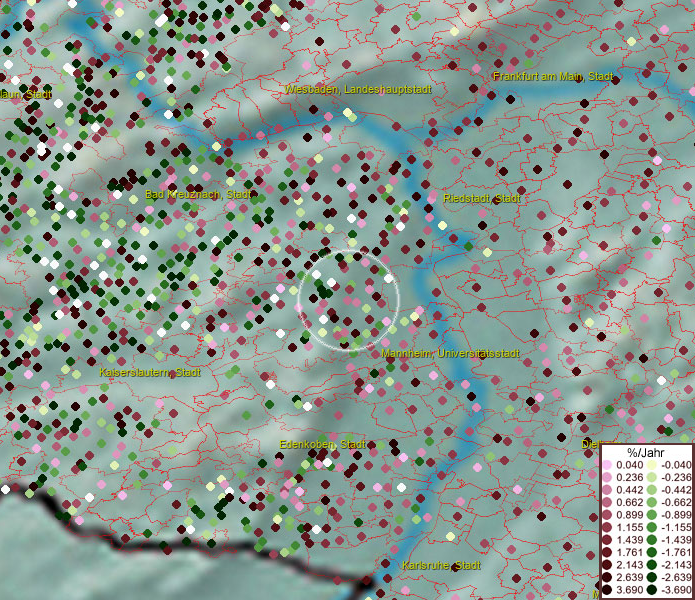This screenshot has width=695, height=600.
Task: Click the 2.143 legend value
Action: pos(629,565)
